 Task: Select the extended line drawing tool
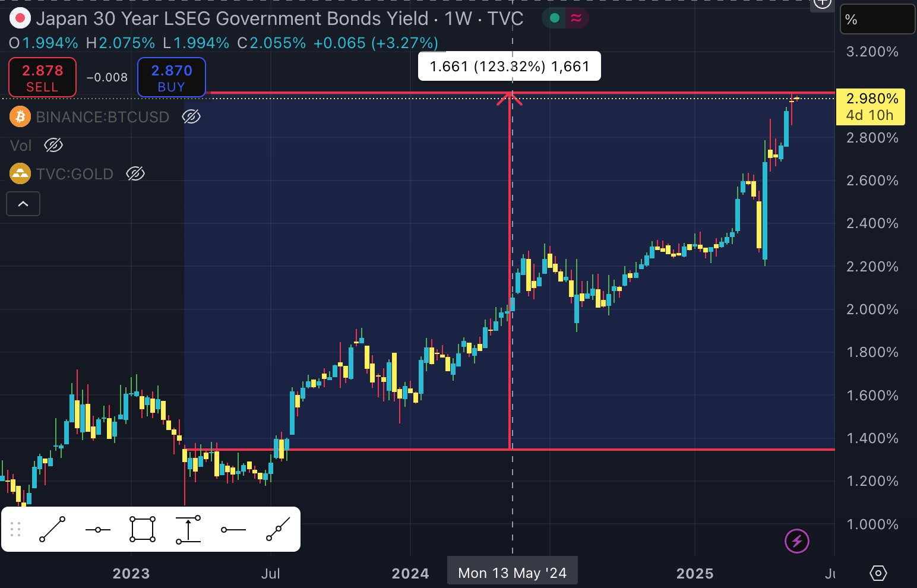278,529
